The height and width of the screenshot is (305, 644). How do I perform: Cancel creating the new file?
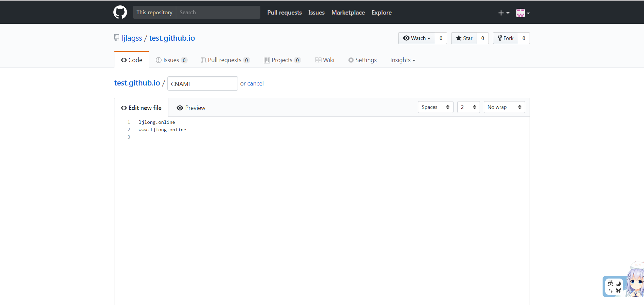pos(255,83)
